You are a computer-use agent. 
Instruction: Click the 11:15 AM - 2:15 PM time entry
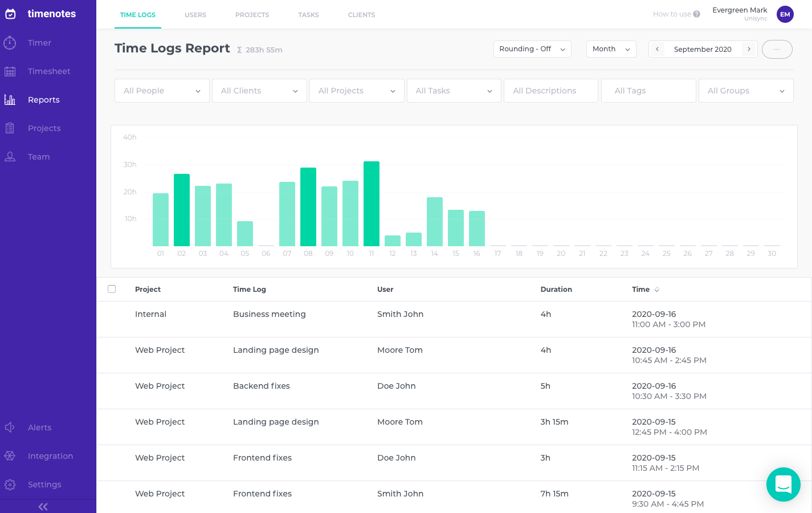[x=666, y=468]
